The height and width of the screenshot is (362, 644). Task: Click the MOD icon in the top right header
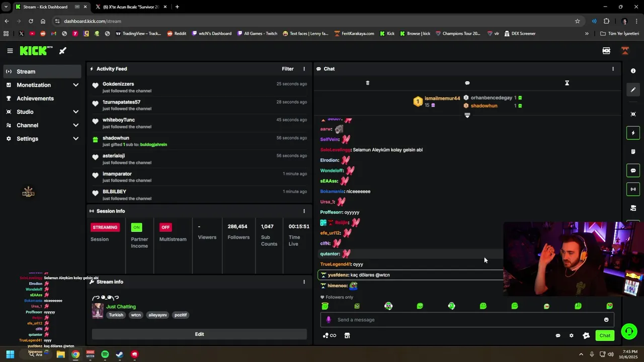coord(606,51)
